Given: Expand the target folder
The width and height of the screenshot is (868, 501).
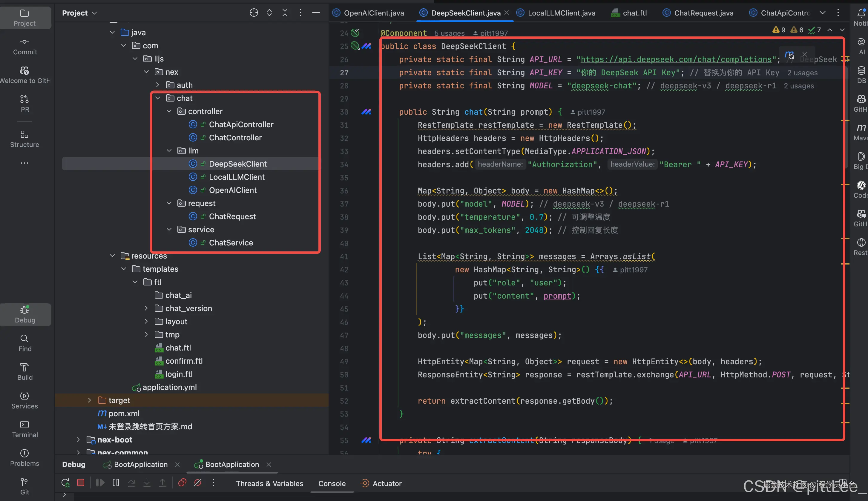Looking at the screenshot, I should 89,400.
